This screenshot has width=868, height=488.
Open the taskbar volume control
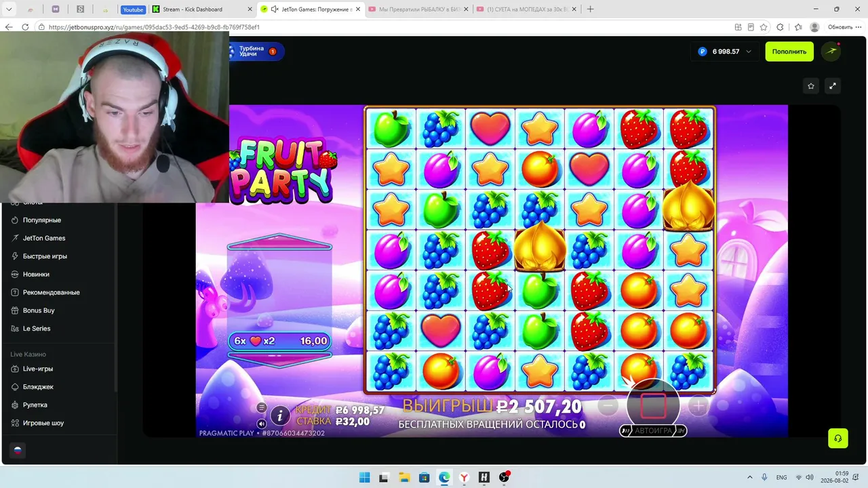coord(810,477)
